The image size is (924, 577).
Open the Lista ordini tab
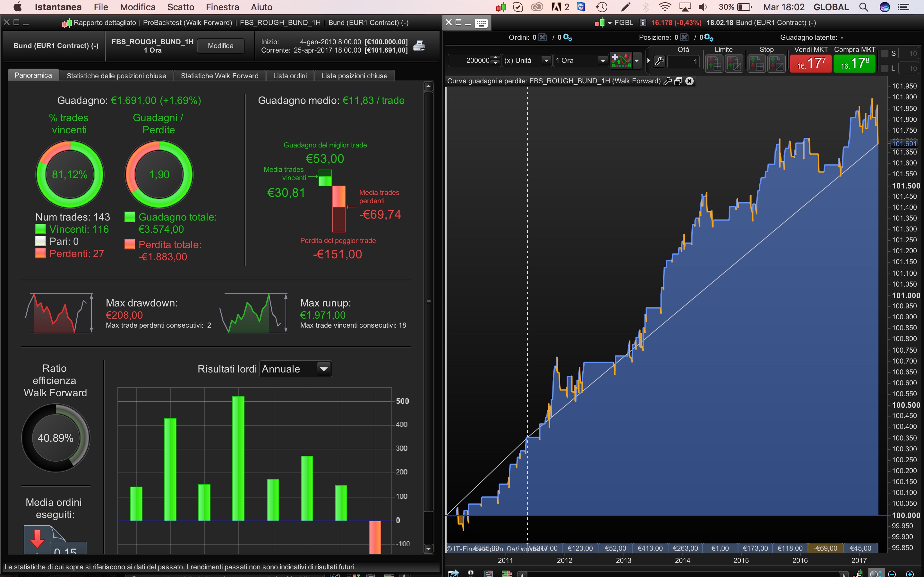click(x=290, y=76)
